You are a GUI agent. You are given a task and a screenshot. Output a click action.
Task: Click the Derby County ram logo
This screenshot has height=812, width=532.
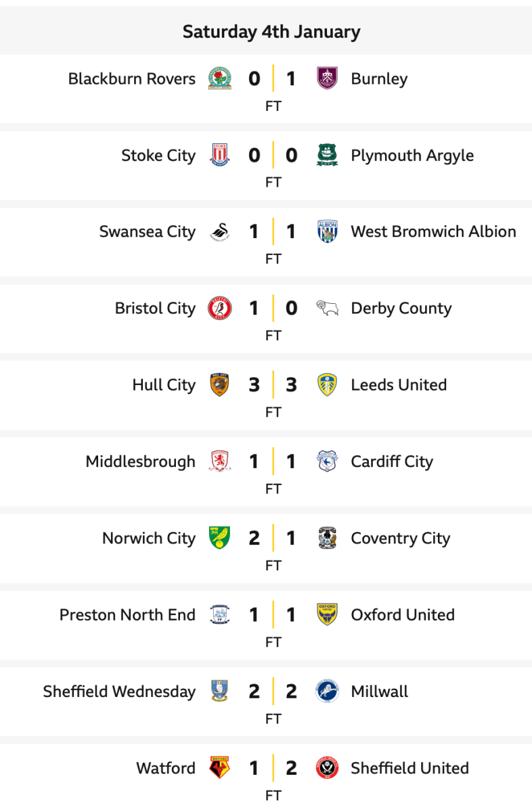[328, 309]
